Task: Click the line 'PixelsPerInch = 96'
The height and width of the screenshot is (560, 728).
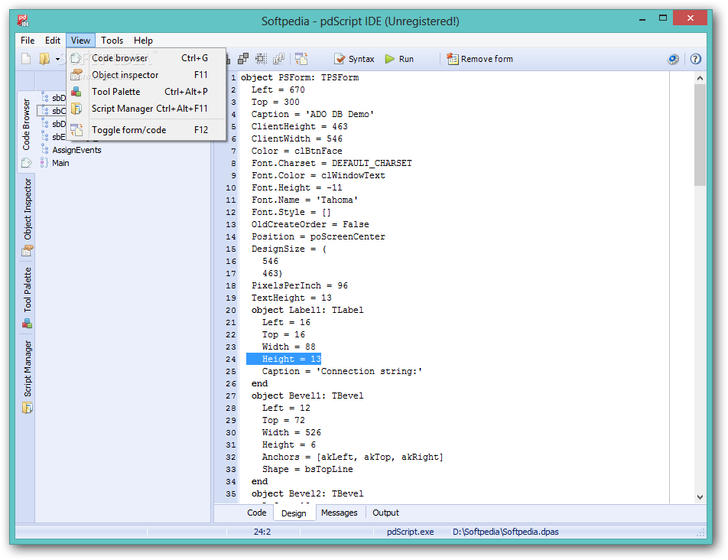Action: (300, 285)
